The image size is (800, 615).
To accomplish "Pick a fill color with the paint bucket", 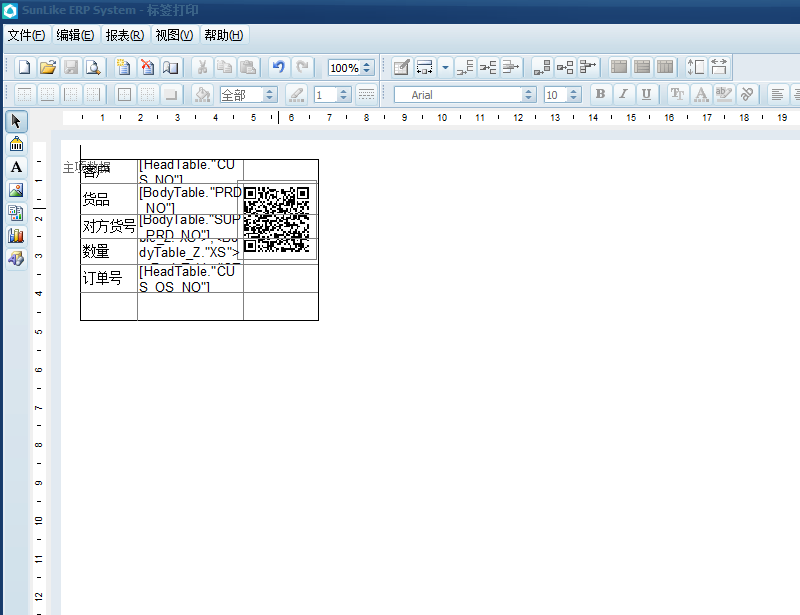I will point(202,94).
